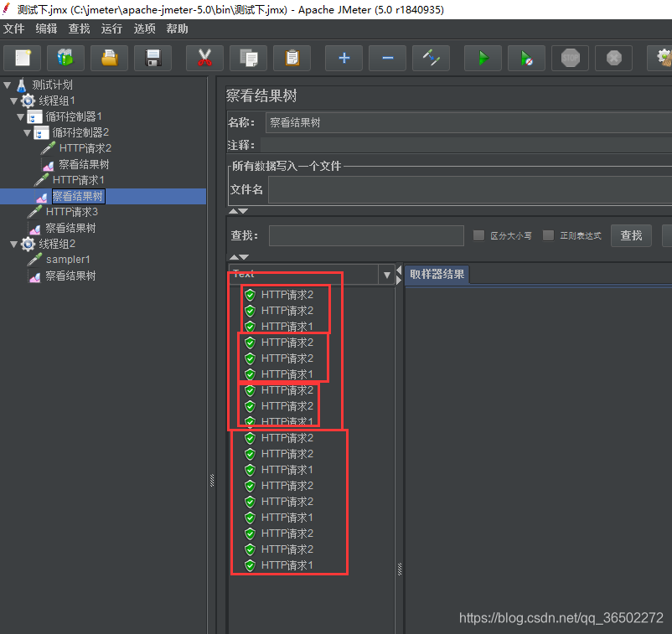Click the 查找 search text field

click(366, 235)
